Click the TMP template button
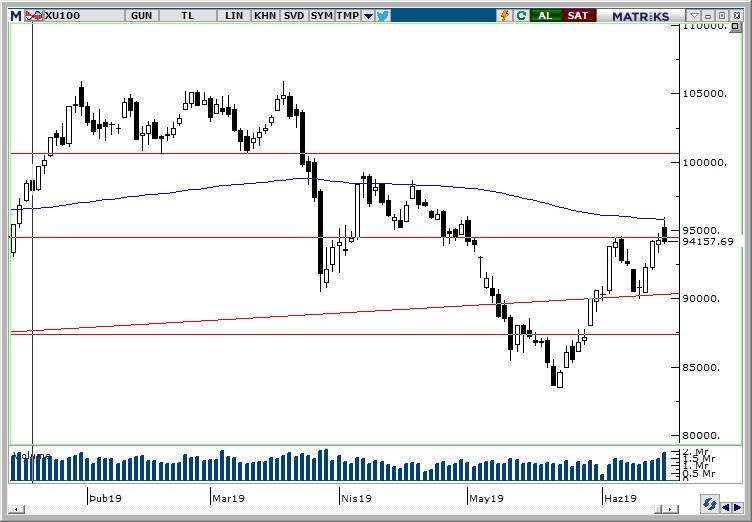752x522 pixels. 348,16
